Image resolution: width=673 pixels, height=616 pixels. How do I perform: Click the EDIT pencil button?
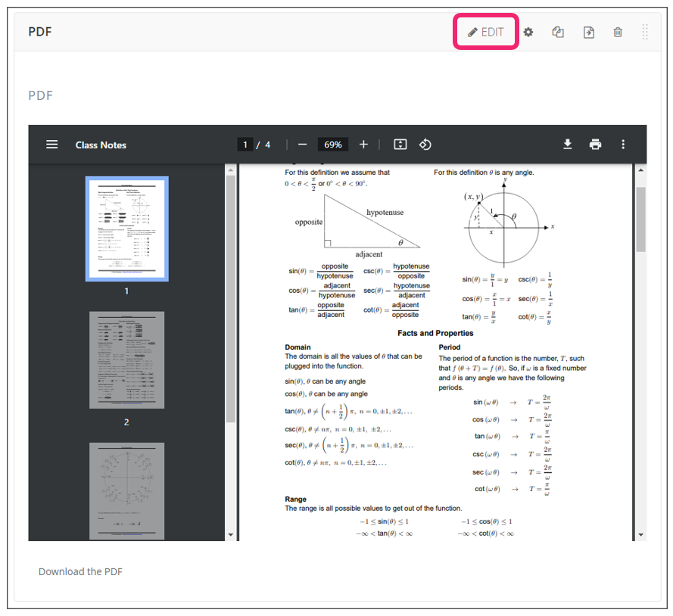pos(485,32)
